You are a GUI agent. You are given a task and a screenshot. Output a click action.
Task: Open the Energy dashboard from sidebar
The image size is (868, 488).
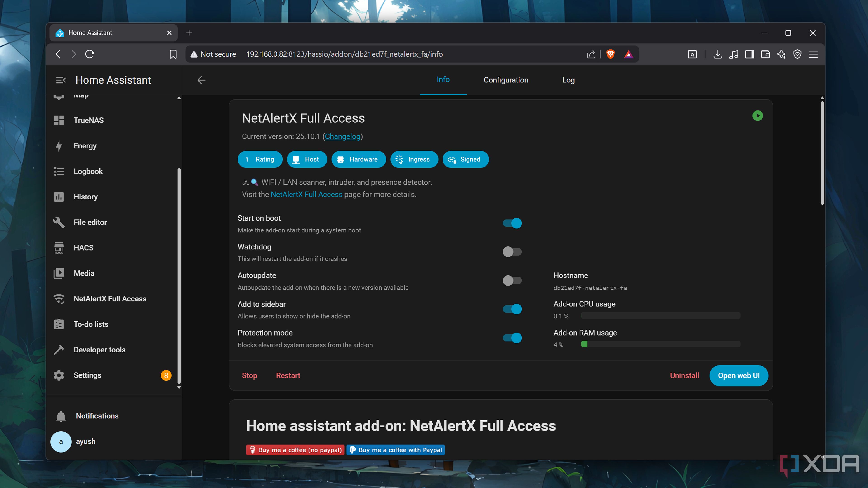[85, 146]
